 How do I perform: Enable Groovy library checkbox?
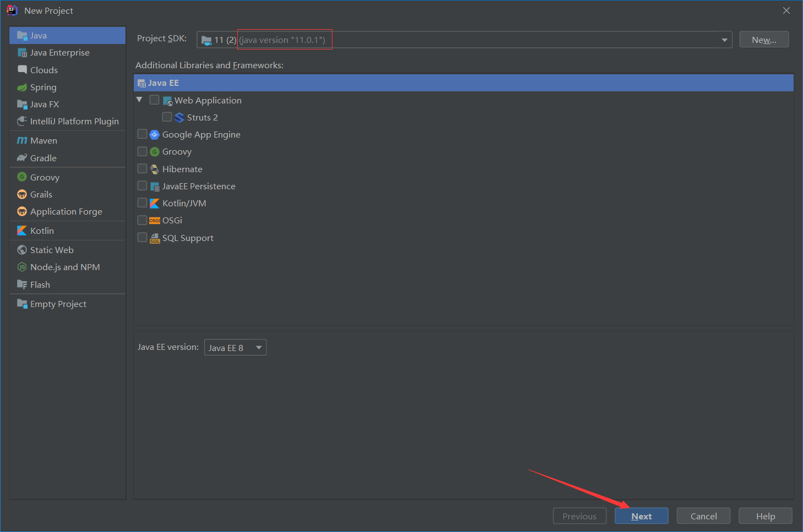pos(143,151)
